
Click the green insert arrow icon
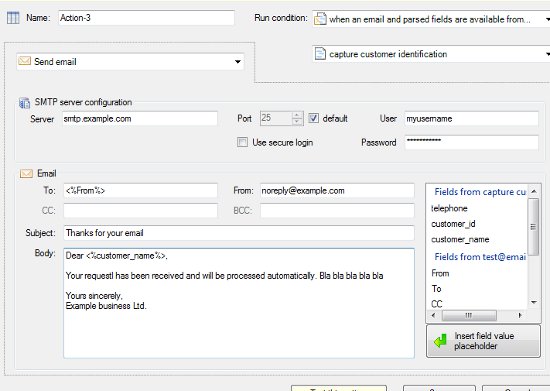pyautogui.click(x=440, y=341)
